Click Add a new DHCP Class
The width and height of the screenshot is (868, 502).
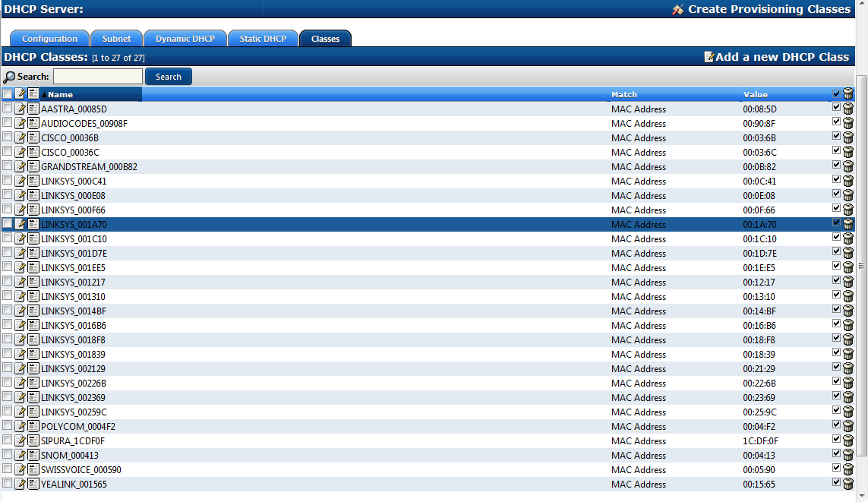pyautogui.click(x=777, y=57)
